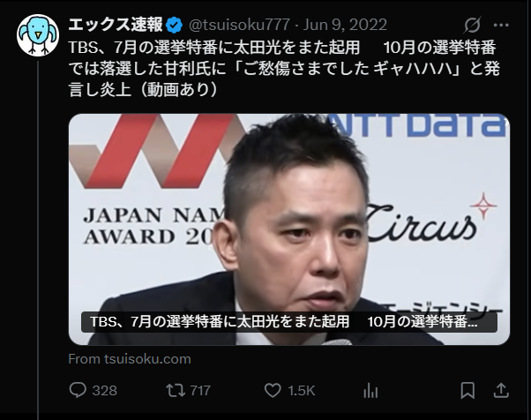Open the share upload arrow icon
531x420 pixels.
[501, 391]
